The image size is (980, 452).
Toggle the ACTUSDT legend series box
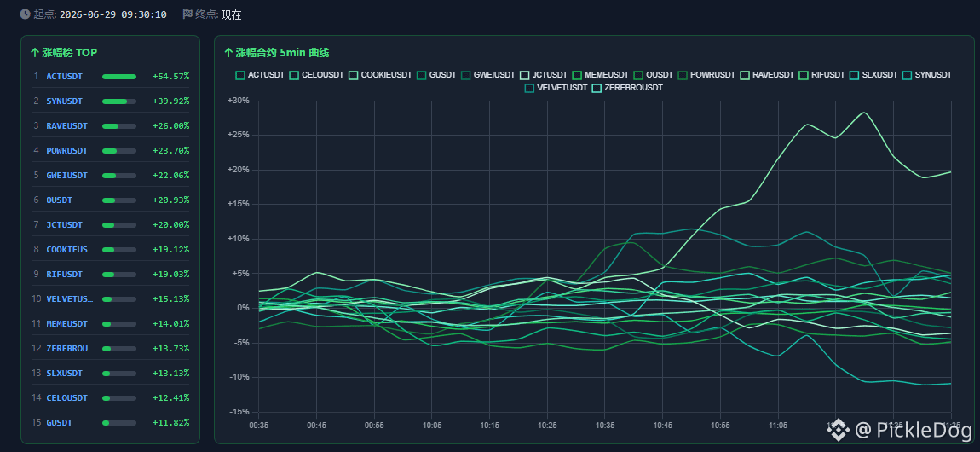coord(240,75)
